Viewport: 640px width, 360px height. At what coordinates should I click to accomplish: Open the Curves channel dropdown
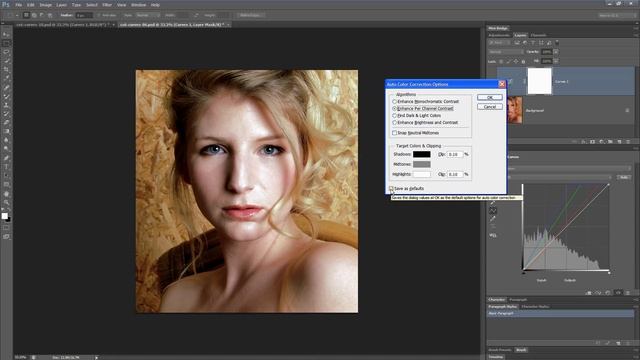pos(560,177)
